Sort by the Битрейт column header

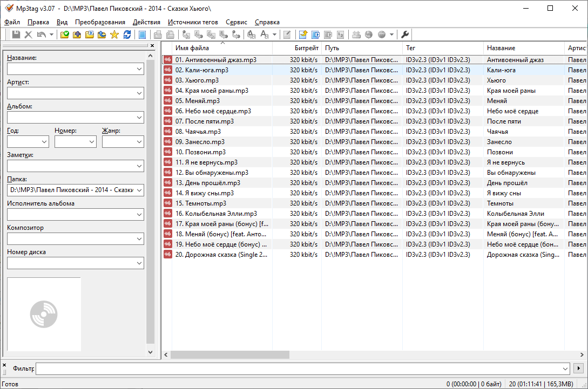tap(297, 48)
